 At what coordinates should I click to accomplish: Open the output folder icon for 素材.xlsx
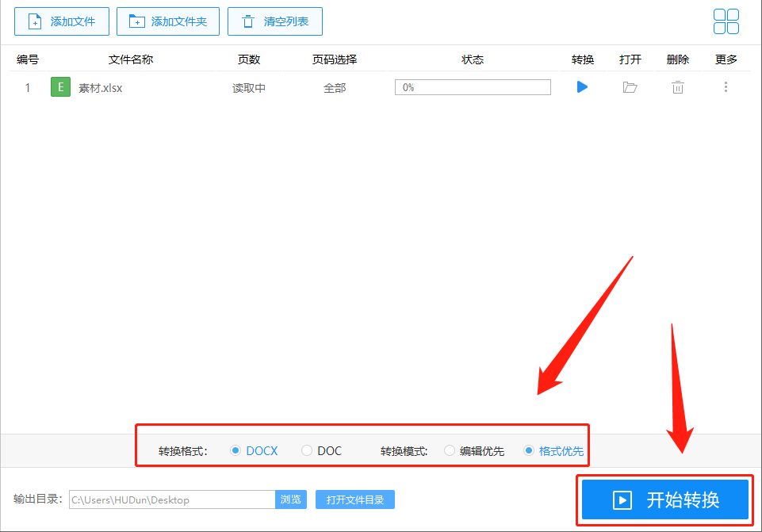pyautogui.click(x=630, y=87)
